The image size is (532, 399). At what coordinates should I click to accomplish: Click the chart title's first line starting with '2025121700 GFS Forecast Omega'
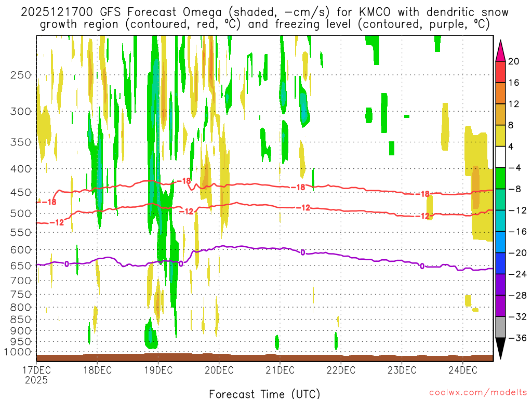pyautogui.click(x=264, y=12)
